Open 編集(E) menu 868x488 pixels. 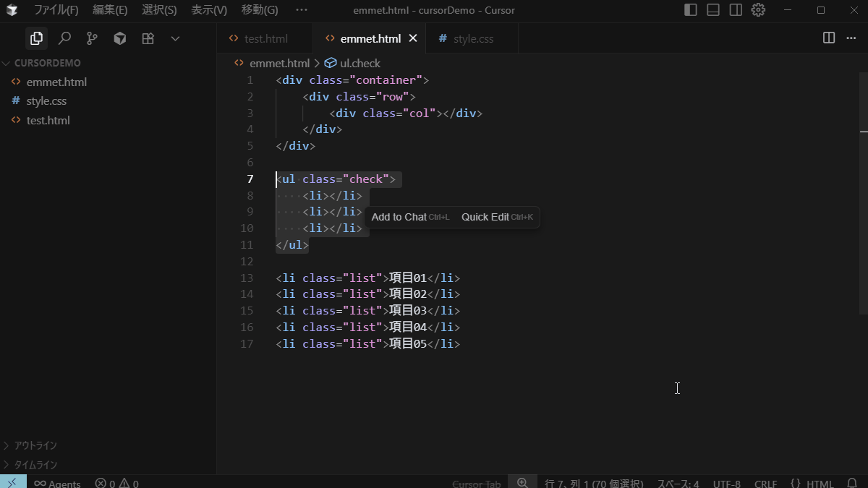(x=110, y=10)
